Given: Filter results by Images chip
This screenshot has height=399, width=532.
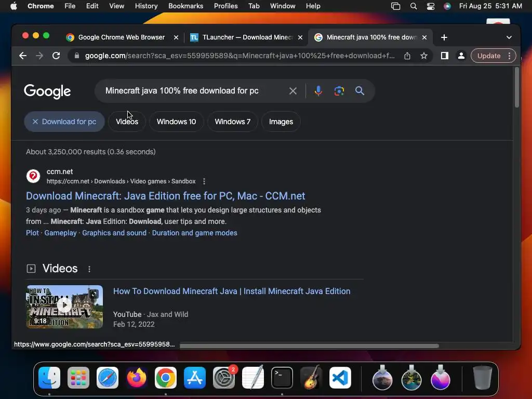Looking at the screenshot, I should [281, 122].
